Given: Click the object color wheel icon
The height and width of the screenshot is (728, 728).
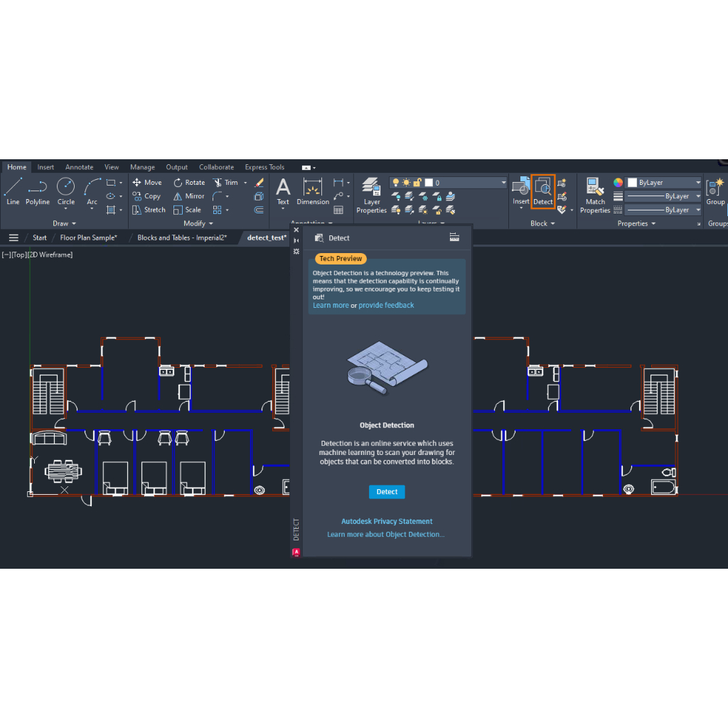Looking at the screenshot, I should pyautogui.click(x=618, y=183).
